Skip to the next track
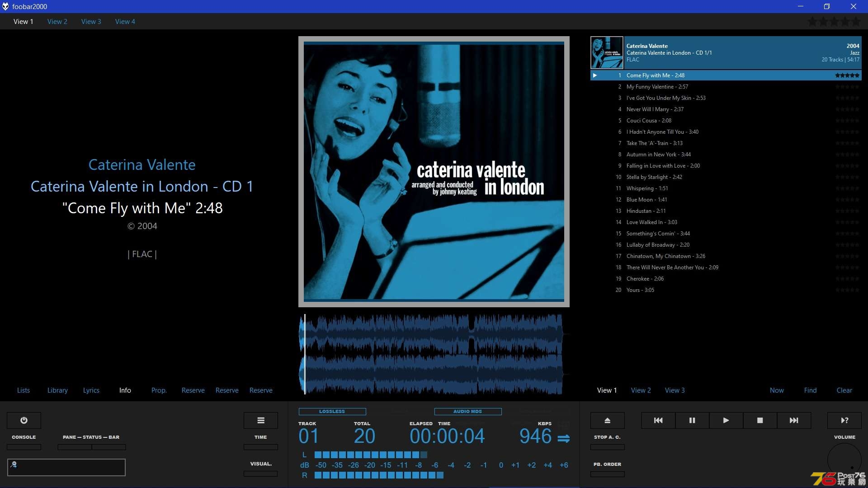Viewport: 868px width, 488px height. pyautogui.click(x=794, y=420)
